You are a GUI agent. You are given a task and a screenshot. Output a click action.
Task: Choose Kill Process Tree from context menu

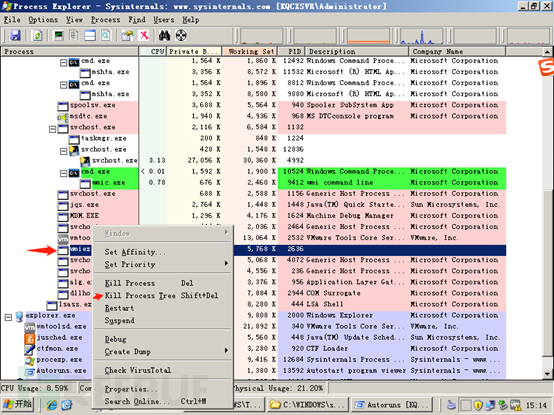click(163, 295)
